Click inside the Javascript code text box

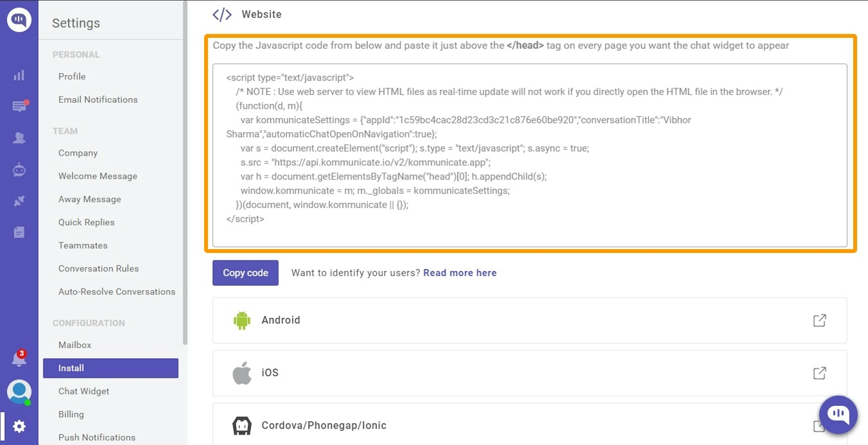[x=530, y=155]
